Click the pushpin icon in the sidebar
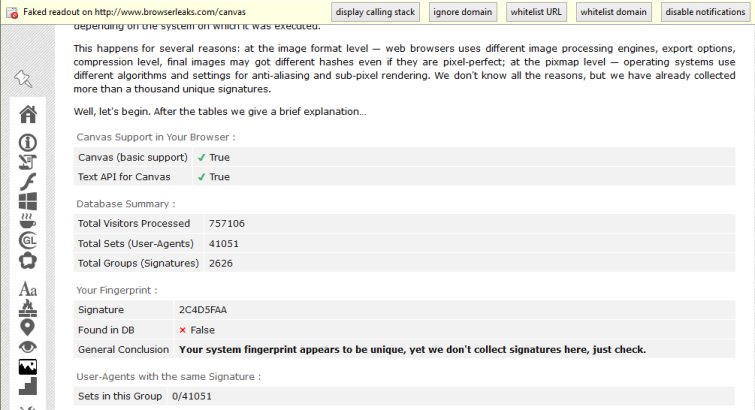 pyautogui.click(x=23, y=79)
